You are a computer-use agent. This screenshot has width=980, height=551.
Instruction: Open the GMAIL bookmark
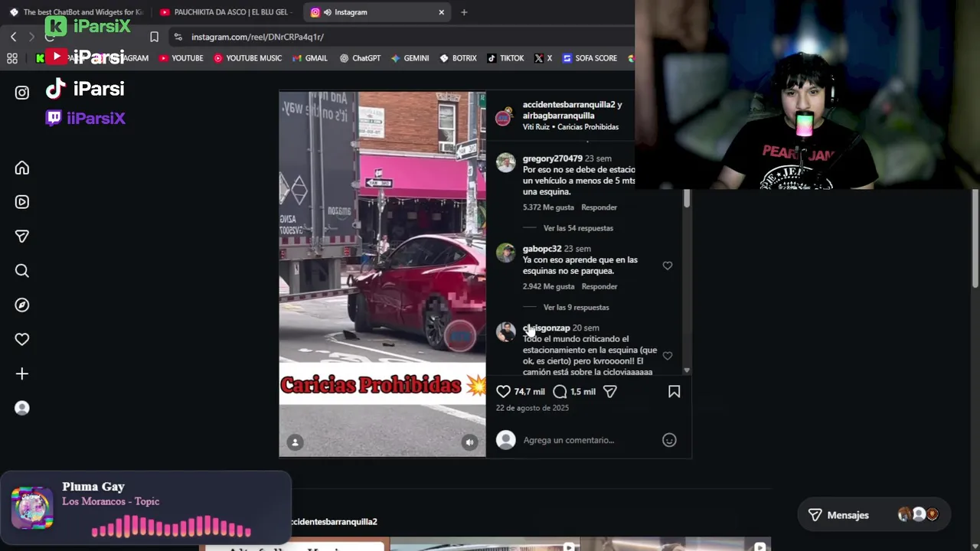click(x=309, y=58)
